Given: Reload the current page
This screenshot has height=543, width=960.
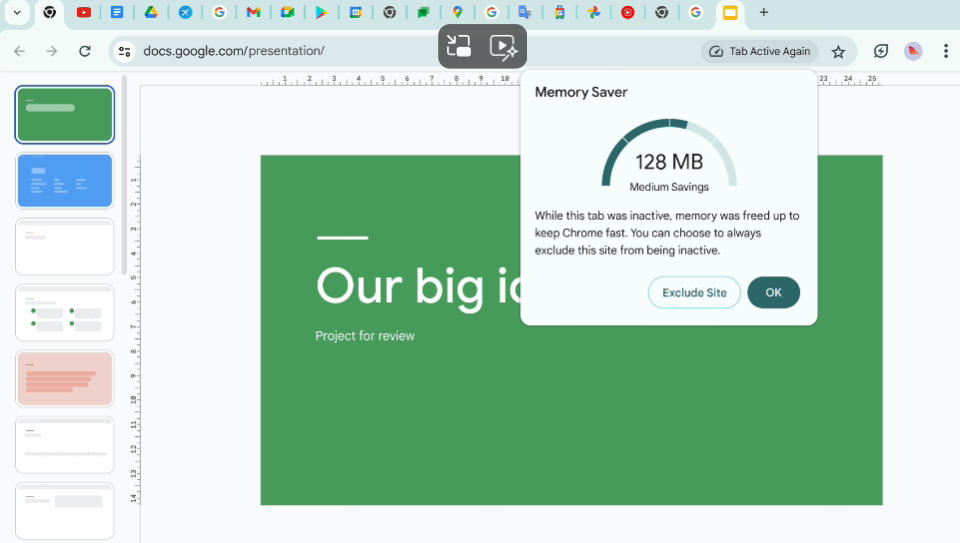Looking at the screenshot, I should [x=85, y=51].
